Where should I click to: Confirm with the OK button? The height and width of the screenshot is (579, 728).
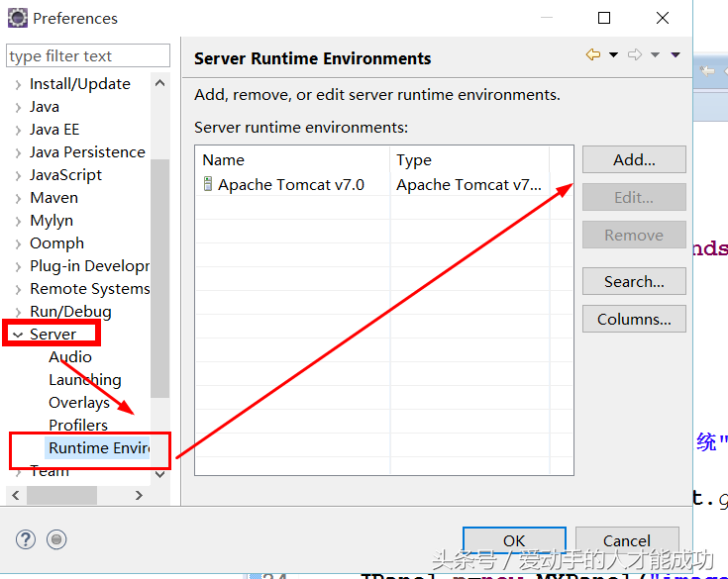pyautogui.click(x=514, y=540)
